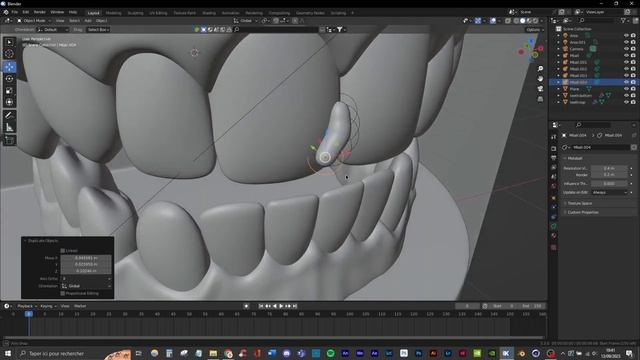This screenshot has width=640, height=360.
Task: Expand the Custom Properties panel
Action: (x=583, y=212)
